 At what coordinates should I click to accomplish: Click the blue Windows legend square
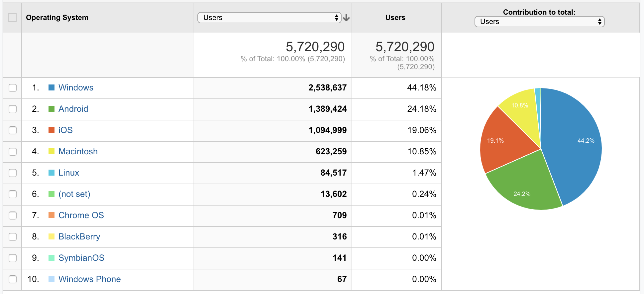pyautogui.click(x=52, y=87)
